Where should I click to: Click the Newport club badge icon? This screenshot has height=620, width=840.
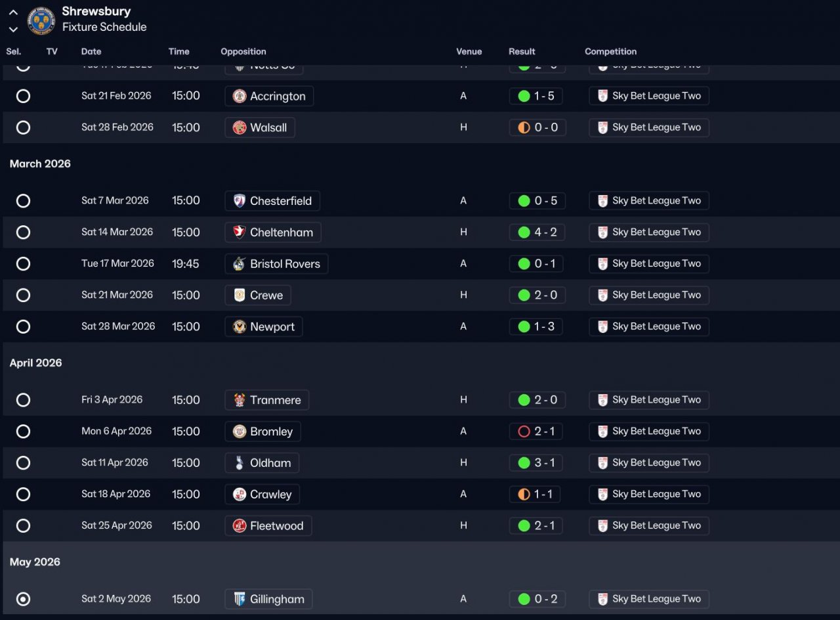[240, 326]
